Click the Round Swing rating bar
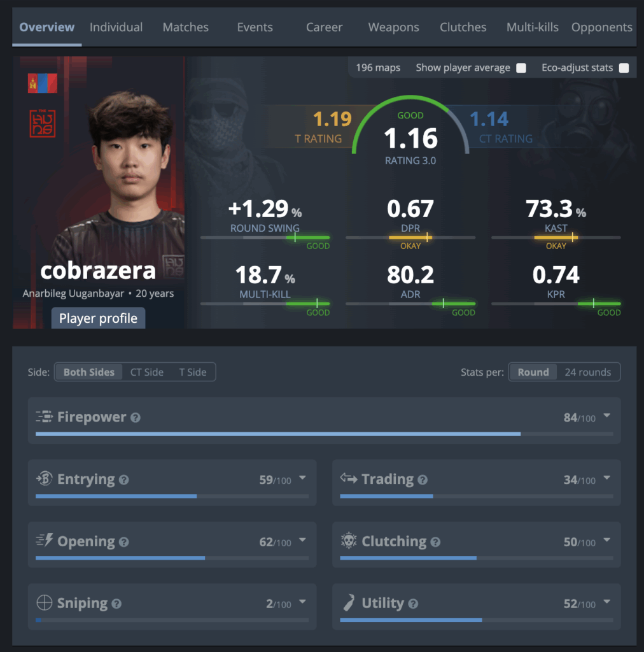This screenshot has width=644, height=652. [265, 238]
